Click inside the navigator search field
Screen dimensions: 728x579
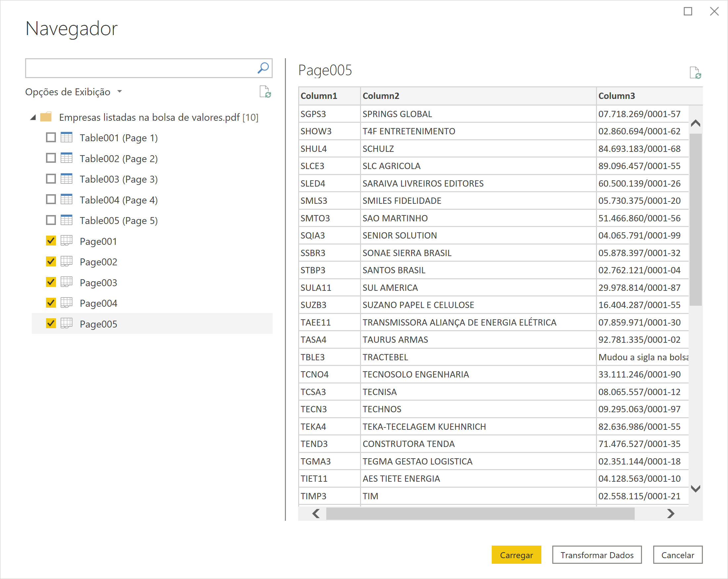140,68
